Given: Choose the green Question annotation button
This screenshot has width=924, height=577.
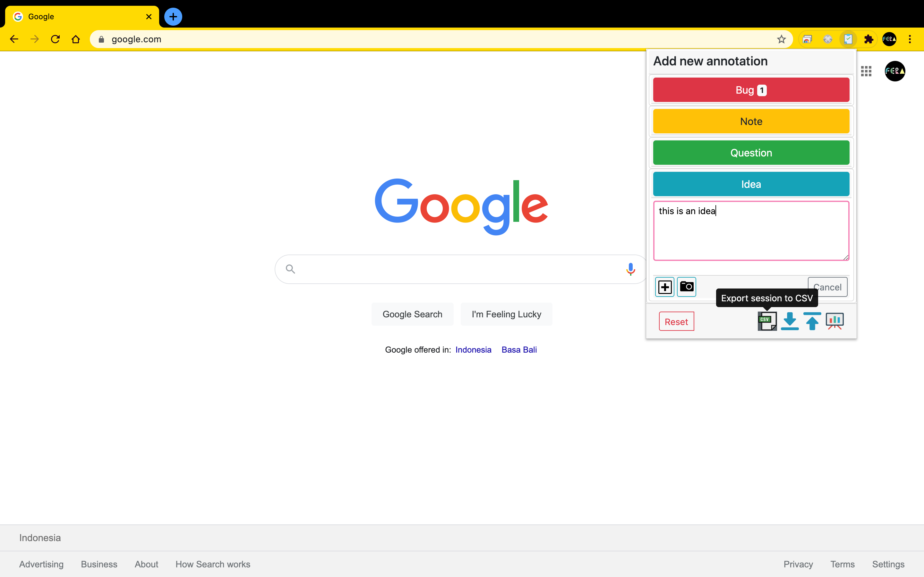Looking at the screenshot, I should 751,153.
